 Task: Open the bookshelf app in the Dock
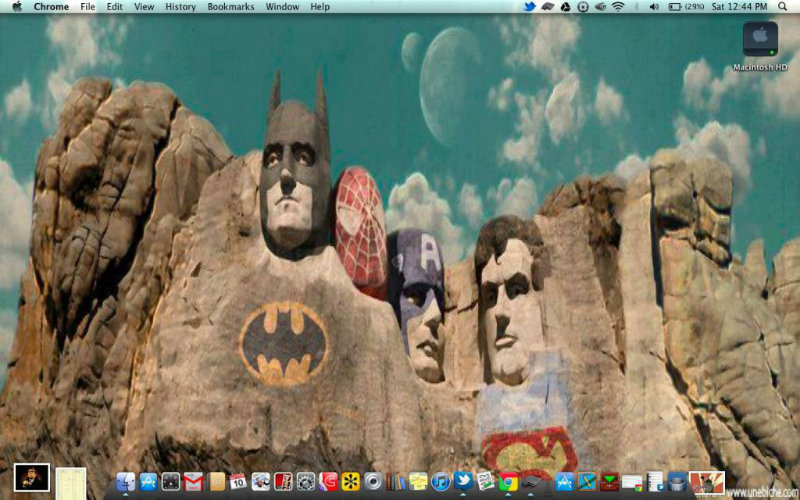click(x=395, y=481)
